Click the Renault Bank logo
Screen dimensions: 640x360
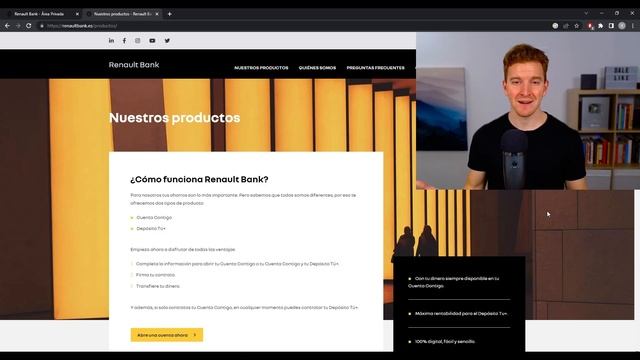click(x=134, y=64)
